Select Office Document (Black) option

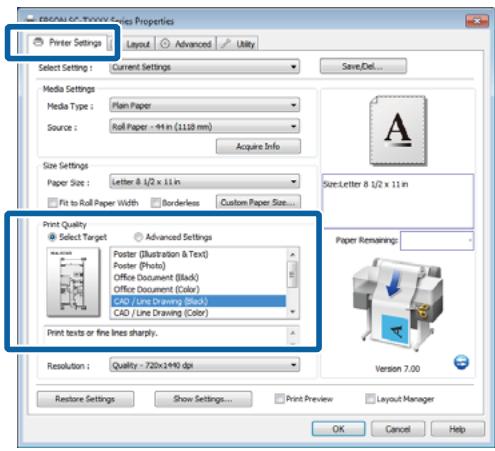click(198, 277)
